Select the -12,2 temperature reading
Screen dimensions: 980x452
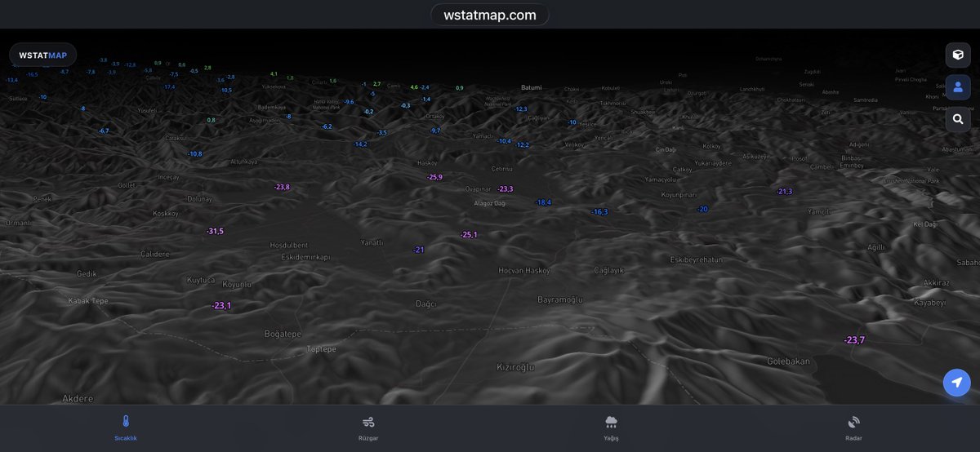(522, 145)
